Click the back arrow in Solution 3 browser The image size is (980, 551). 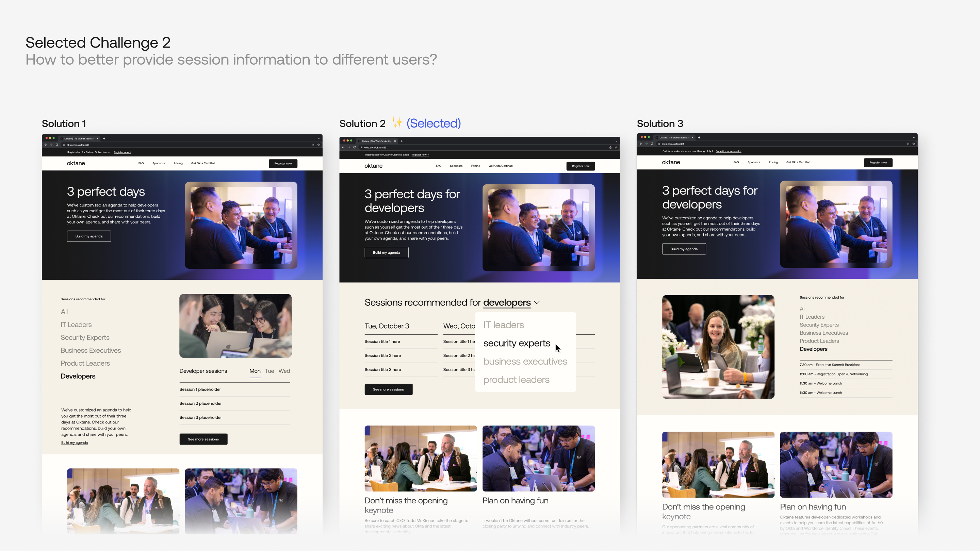tap(641, 144)
